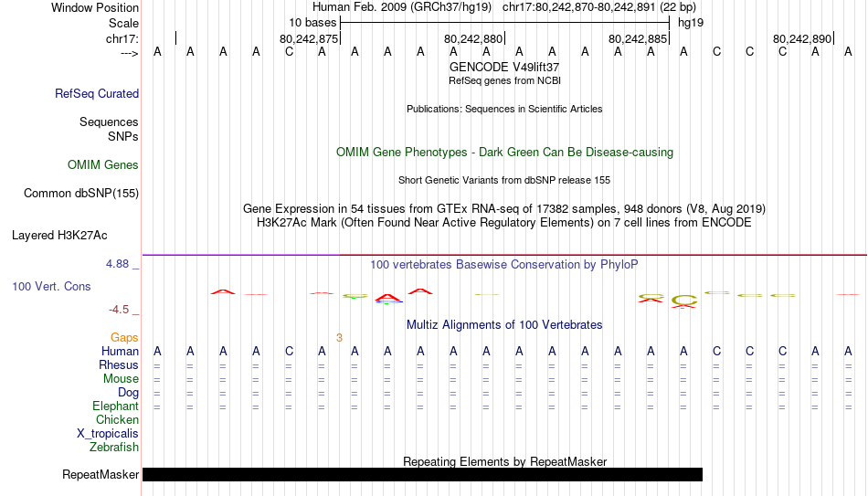Click the Human species label
This screenshot has height=496, width=868.
pos(120,352)
